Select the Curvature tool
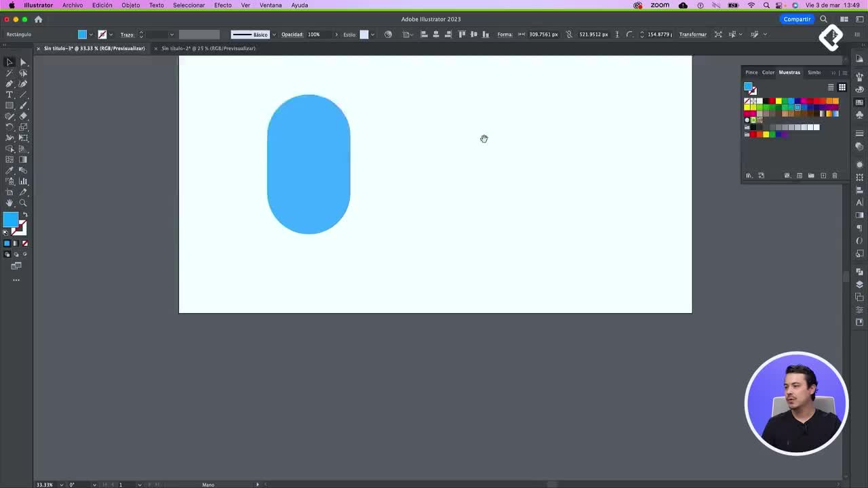This screenshot has width=868, height=488. pos(23,84)
